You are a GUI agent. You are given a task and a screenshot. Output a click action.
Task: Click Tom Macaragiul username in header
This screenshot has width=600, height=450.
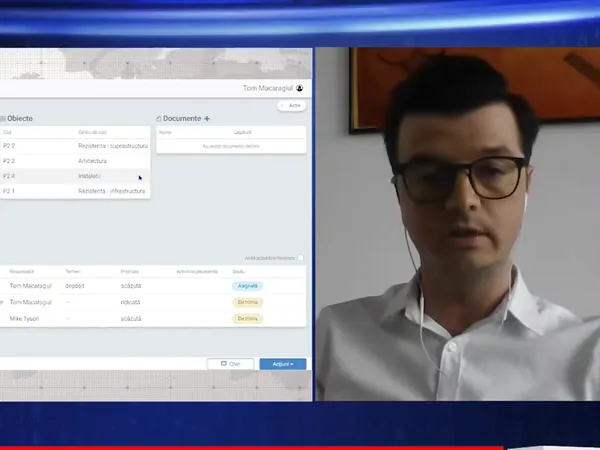pyautogui.click(x=268, y=88)
